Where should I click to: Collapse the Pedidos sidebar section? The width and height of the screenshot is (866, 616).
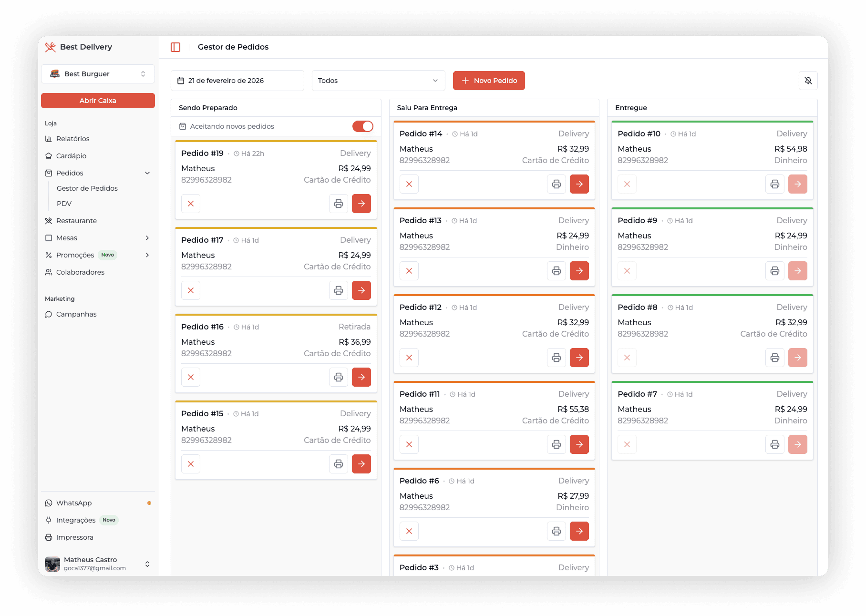pyautogui.click(x=147, y=173)
